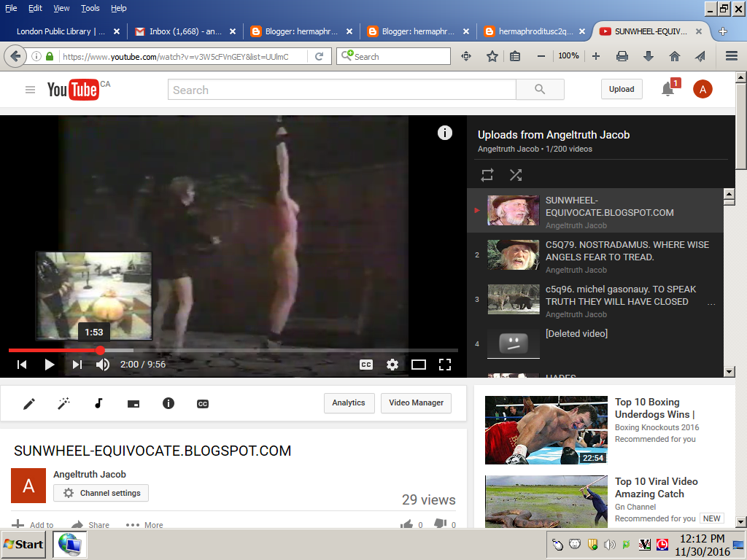Screen dimensions: 747x560
Task: Open the Tools menu
Action: click(90, 8)
